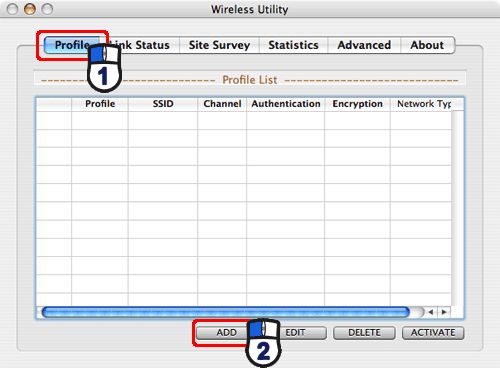The image size is (500, 368).
Task: Click the horizontal scrollbar right arrow
Action: [x=444, y=312]
